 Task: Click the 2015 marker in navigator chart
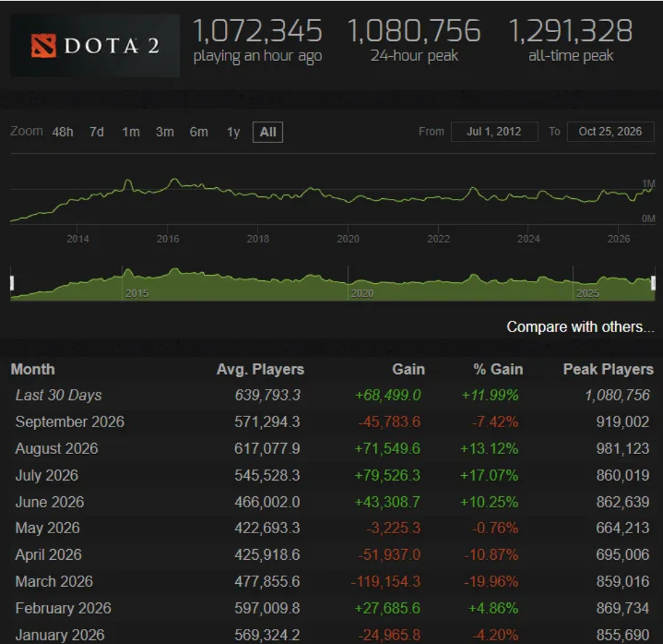[x=137, y=293]
